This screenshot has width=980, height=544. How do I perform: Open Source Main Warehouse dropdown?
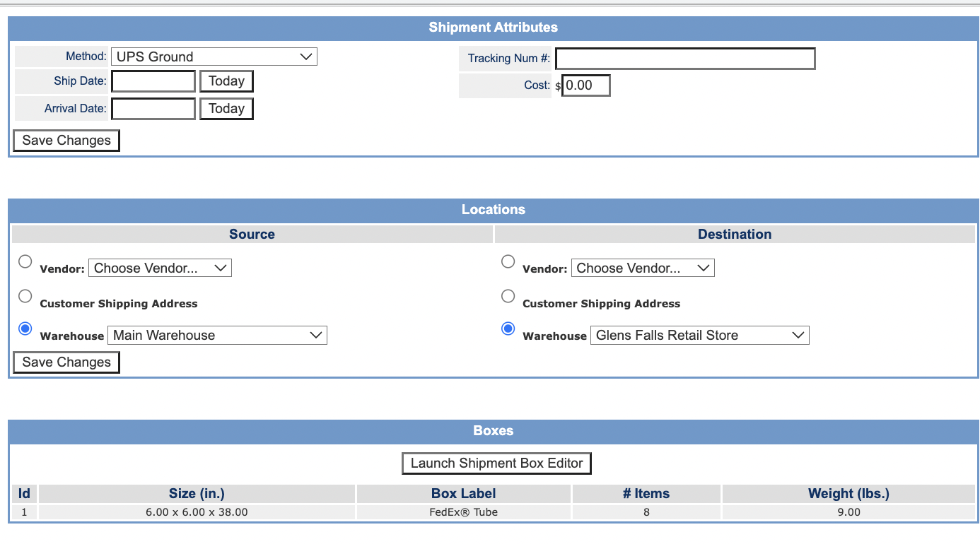217,336
